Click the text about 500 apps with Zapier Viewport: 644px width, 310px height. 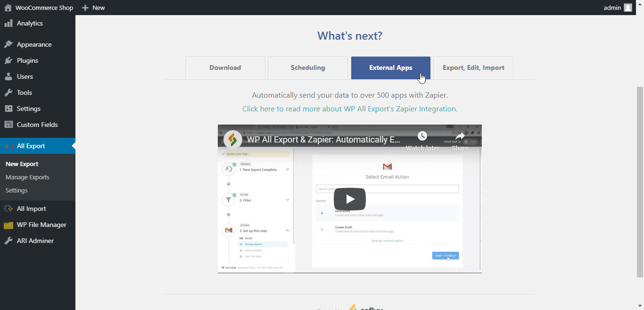[x=350, y=95]
